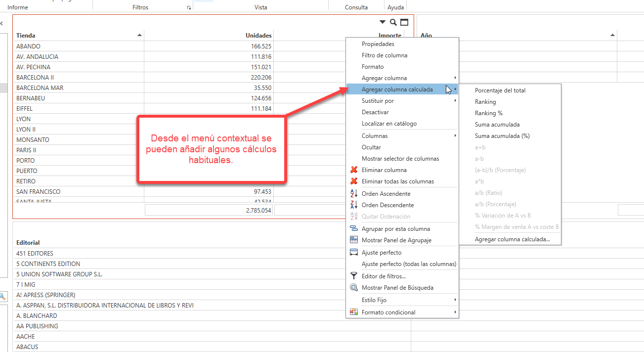Image resolution: width=644 pixels, height=352 pixels.
Task: Click the search magnifier above the grid
Action: pyautogui.click(x=393, y=22)
